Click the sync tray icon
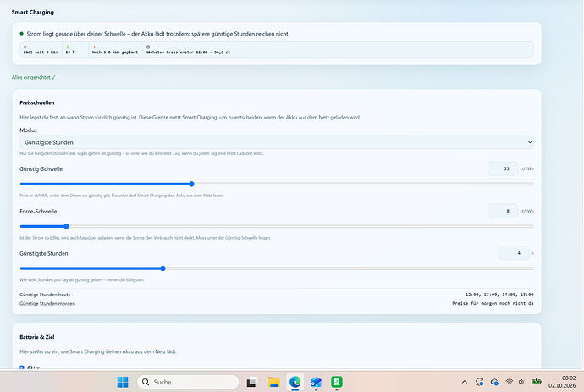The image size is (584, 392). pos(479,382)
